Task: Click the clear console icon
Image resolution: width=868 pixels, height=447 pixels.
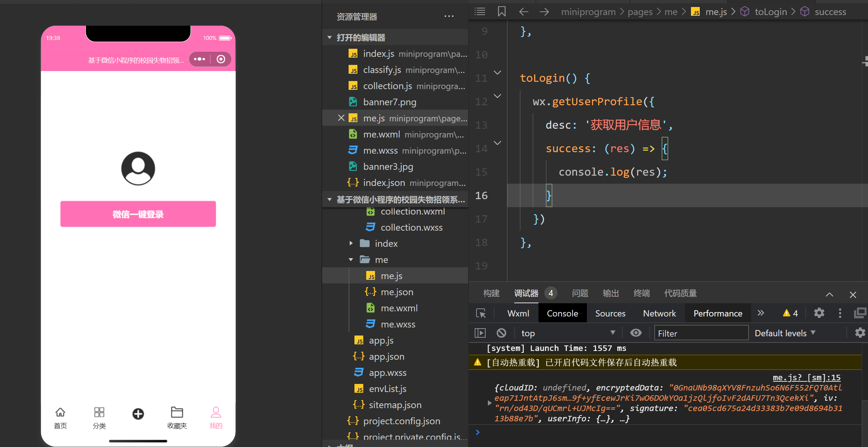Action: tap(501, 333)
